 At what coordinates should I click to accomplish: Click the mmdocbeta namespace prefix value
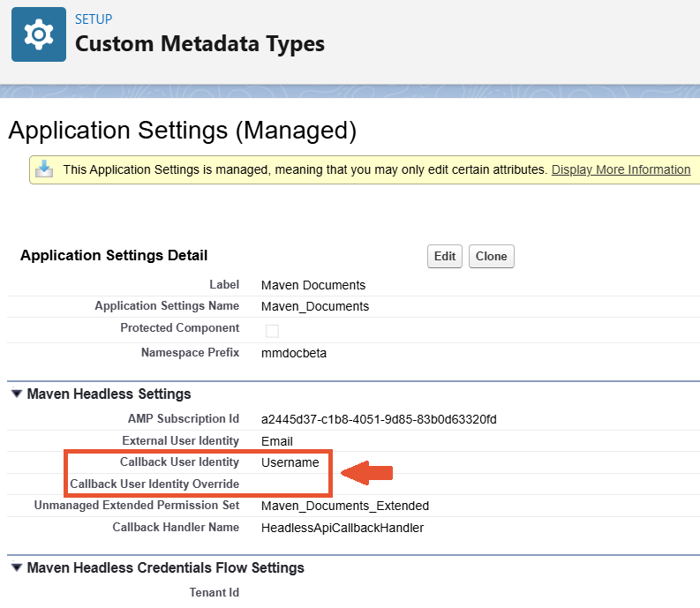tap(294, 352)
